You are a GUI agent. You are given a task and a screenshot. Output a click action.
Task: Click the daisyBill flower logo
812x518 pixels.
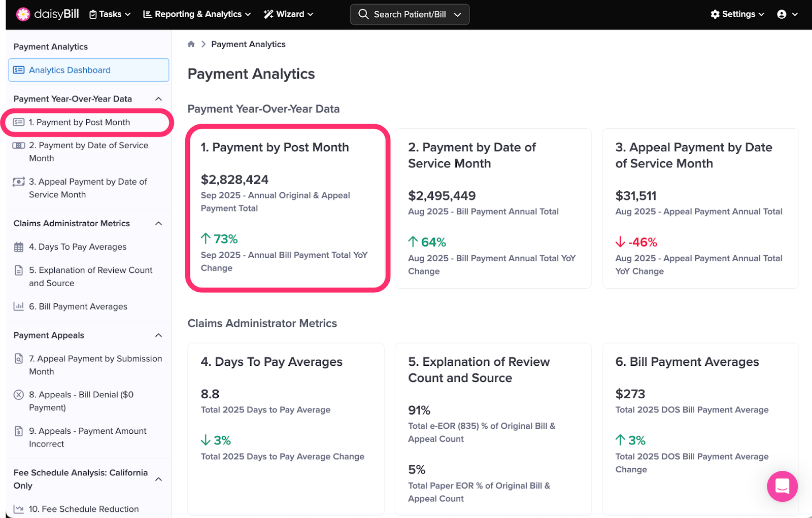[x=23, y=14]
